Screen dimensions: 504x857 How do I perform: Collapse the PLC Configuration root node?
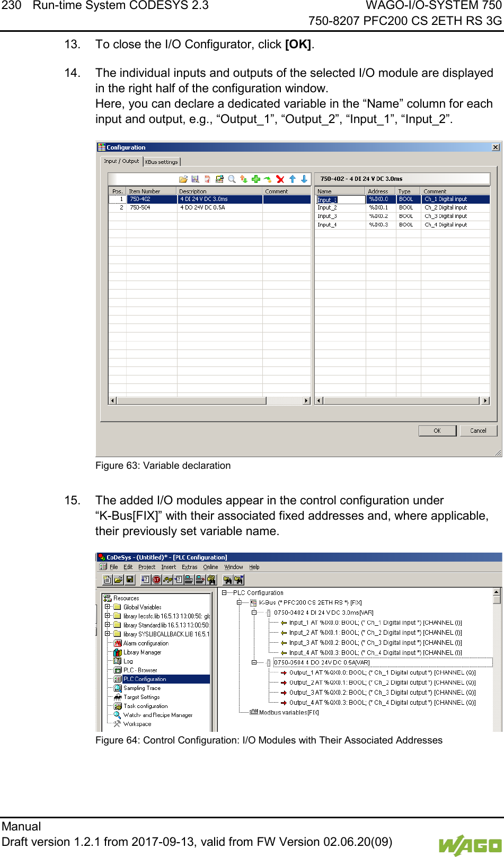[x=224, y=592]
